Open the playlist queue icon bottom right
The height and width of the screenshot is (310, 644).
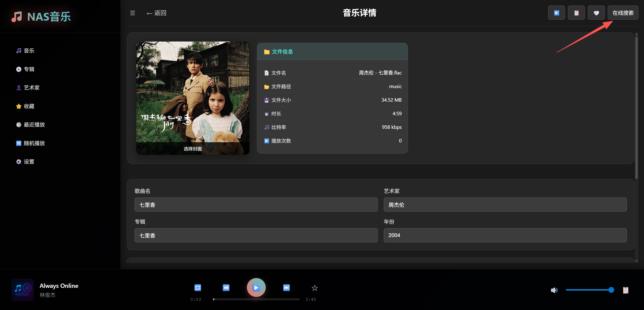626,290
